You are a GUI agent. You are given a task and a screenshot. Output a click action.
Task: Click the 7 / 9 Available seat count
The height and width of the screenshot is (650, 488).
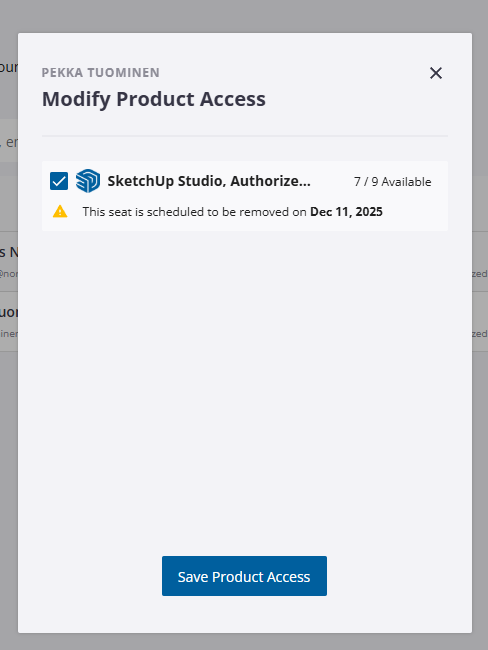pyautogui.click(x=393, y=182)
